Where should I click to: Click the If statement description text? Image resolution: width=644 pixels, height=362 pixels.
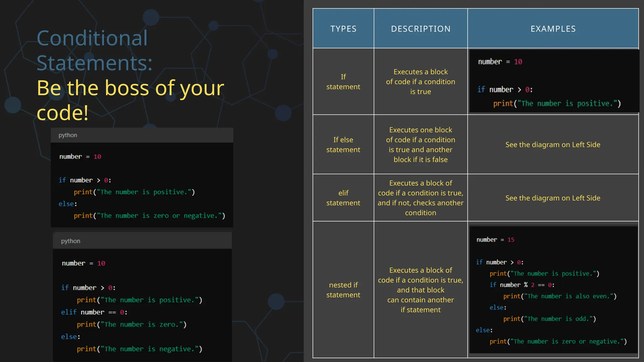pyautogui.click(x=420, y=82)
